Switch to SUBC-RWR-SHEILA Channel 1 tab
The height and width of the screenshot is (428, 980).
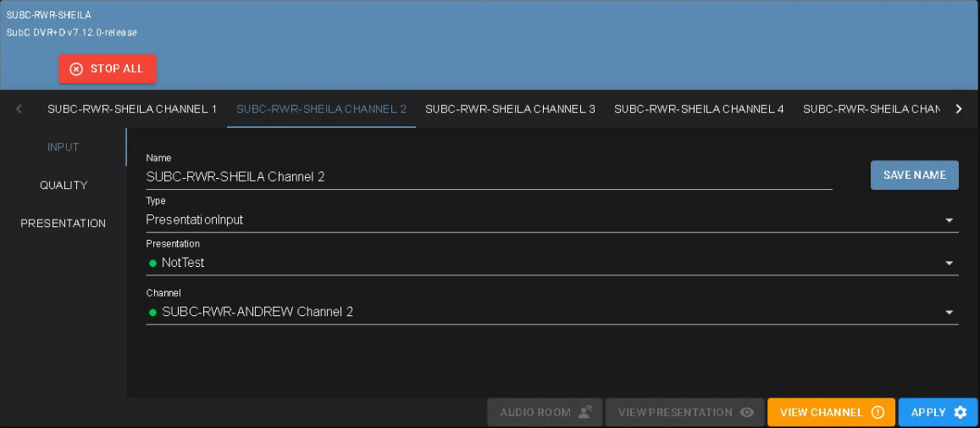tap(132, 109)
